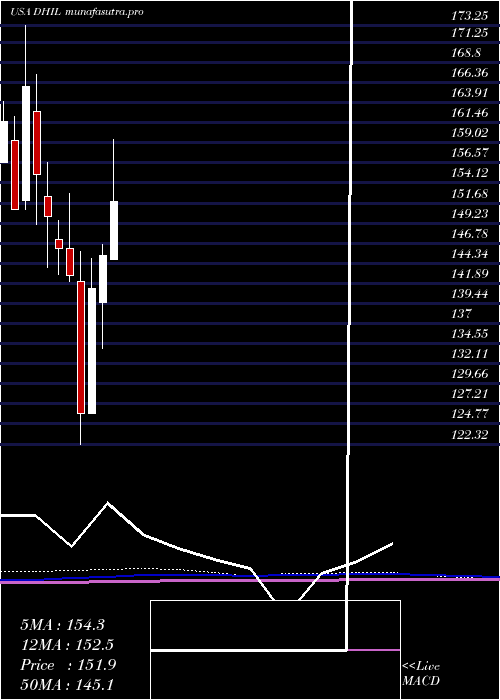This screenshot has width=500, height=700.
Task: Click the 171.25 price axis label
Action: tap(469, 33)
